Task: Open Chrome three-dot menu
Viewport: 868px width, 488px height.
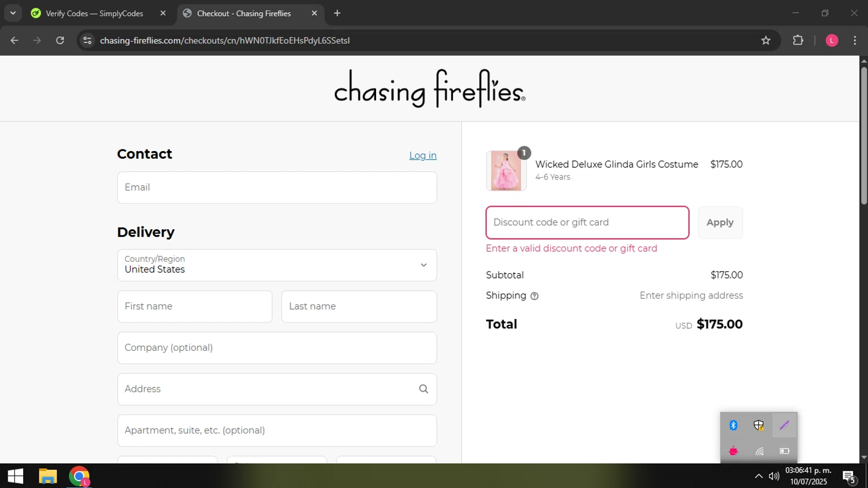Action: coord(855,41)
